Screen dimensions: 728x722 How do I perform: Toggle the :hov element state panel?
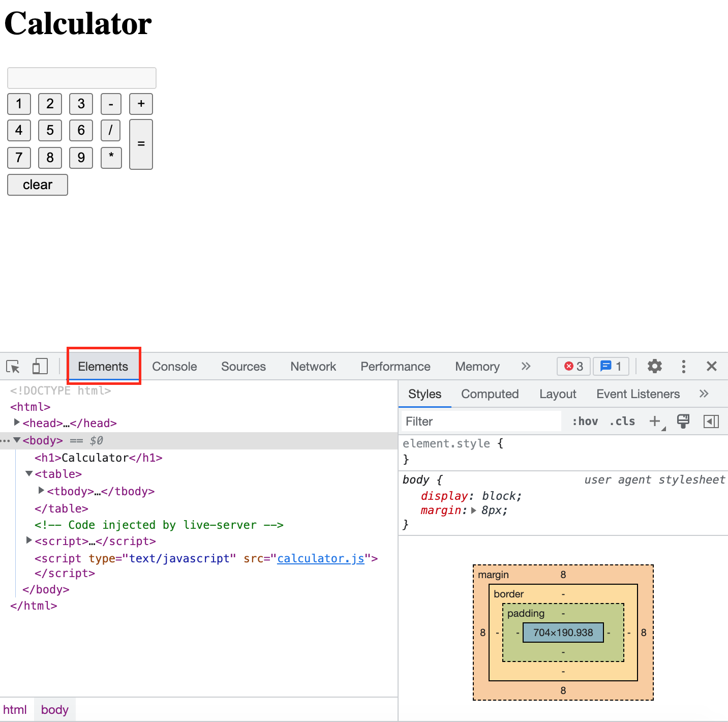(585, 421)
